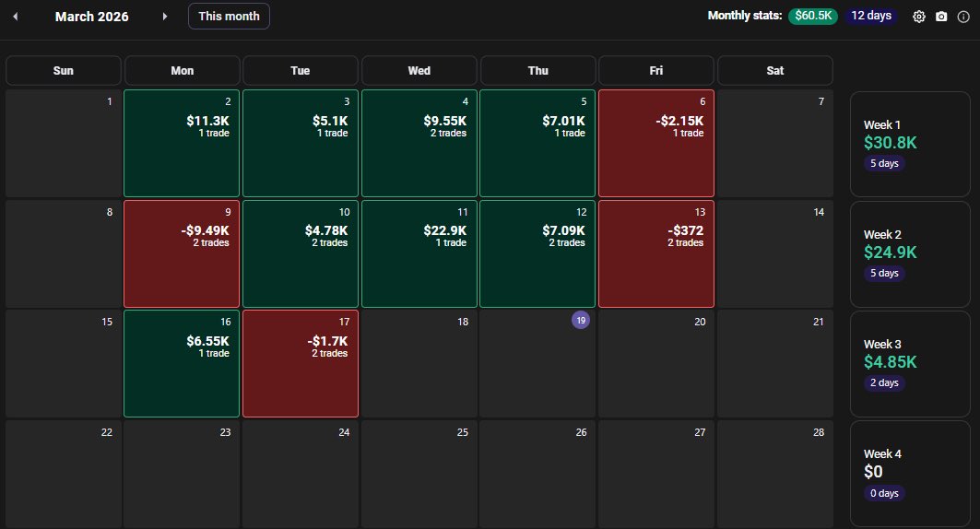Select day cell 15

(63, 363)
